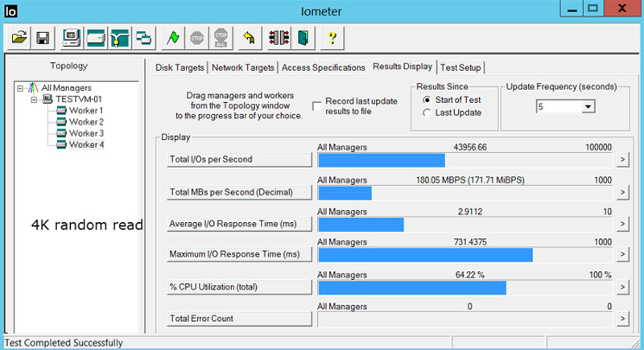Viewport: 644px width, 350px height.
Task: Switch to the Disk Targets tab
Action: click(x=180, y=68)
